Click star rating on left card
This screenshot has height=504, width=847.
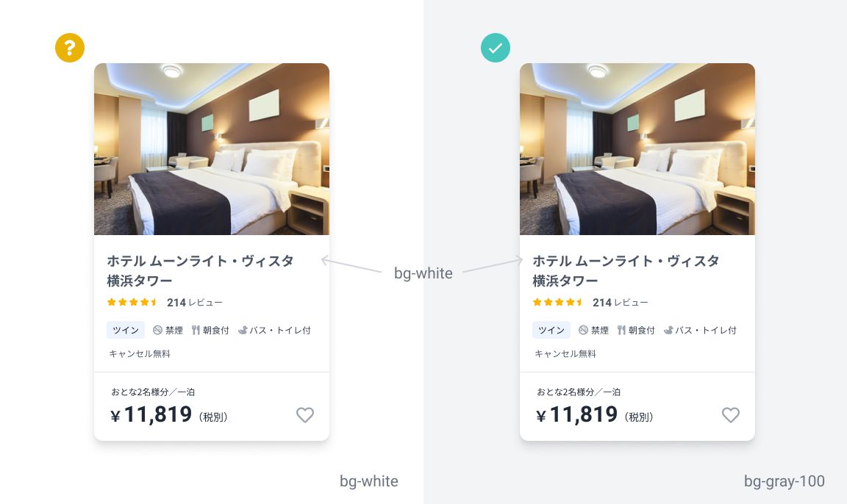click(x=132, y=302)
